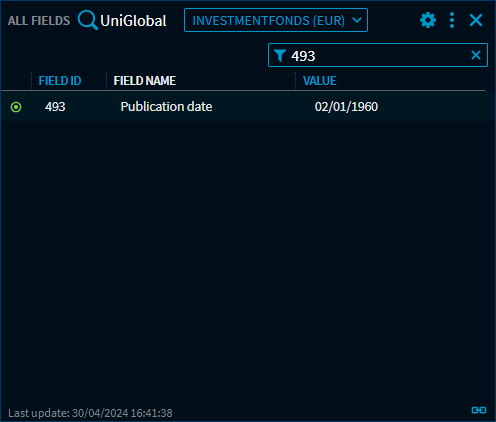The width and height of the screenshot is (496, 422).
Task: Open the settings gear icon
Action: click(x=428, y=20)
